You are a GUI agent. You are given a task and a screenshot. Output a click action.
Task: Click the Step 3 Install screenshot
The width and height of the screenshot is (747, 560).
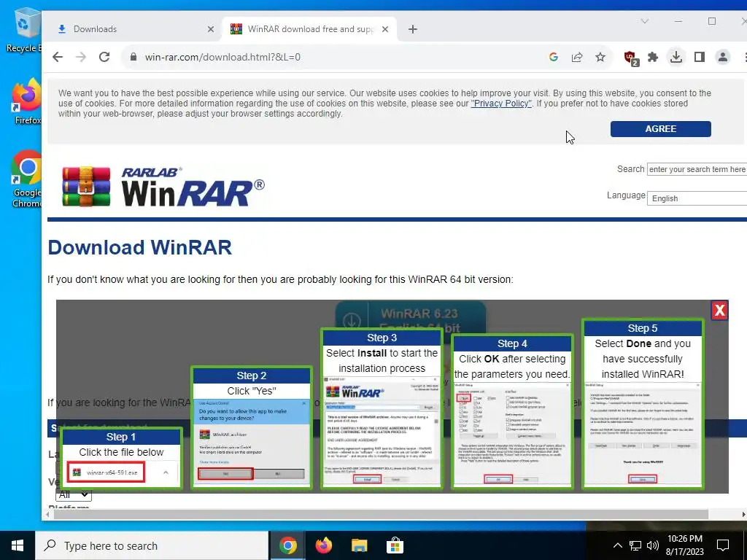tap(382, 431)
